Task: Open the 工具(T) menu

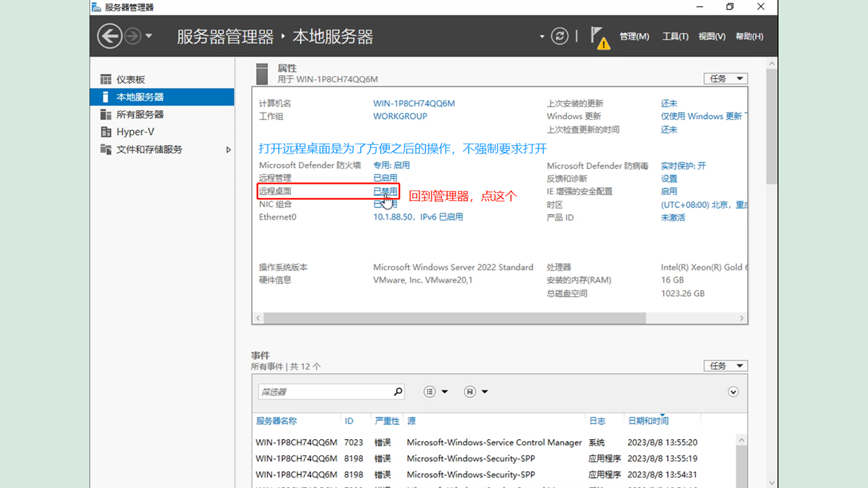Action: point(675,37)
